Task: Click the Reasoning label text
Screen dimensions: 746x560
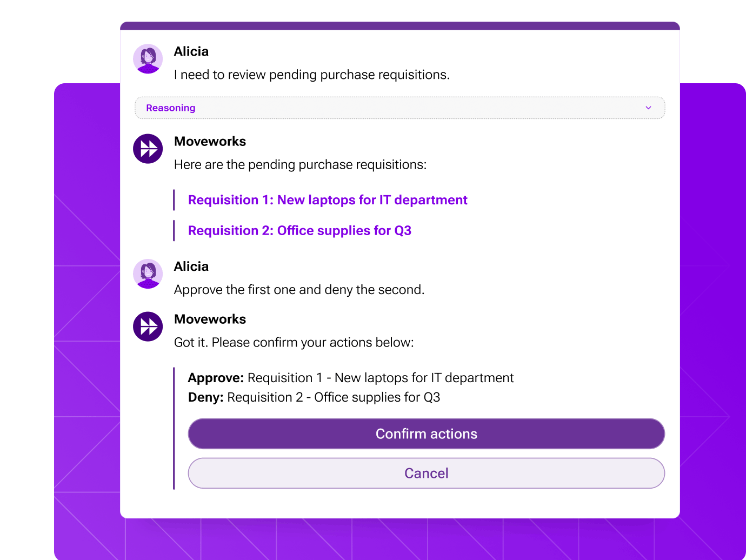Action: (170, 108)
